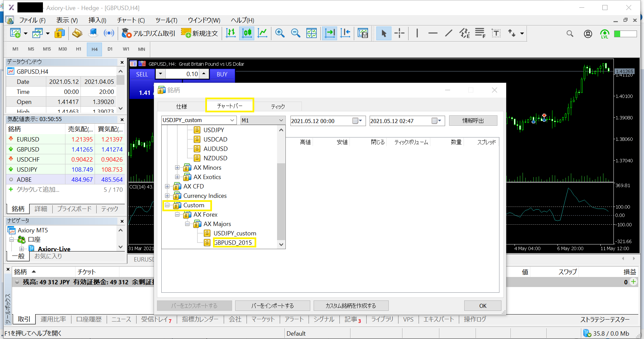Click カスタム銘柄を作成する button

click(x=351, y=306)
